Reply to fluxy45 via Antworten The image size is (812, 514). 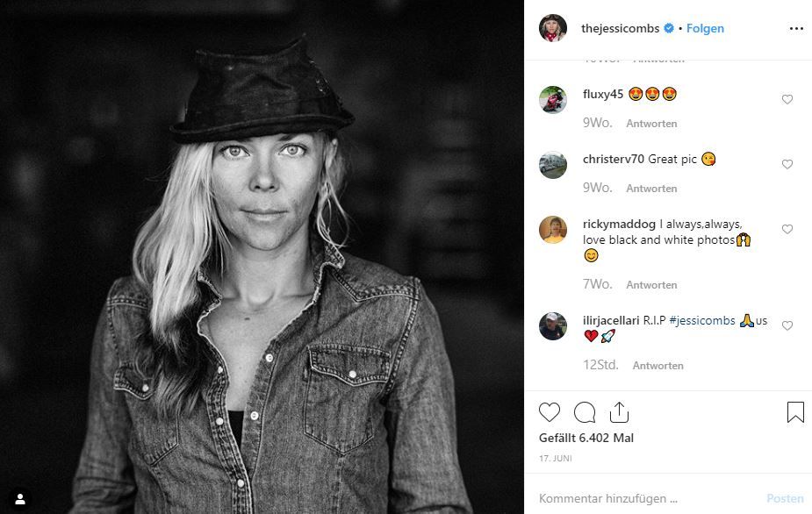(x=651, y=124)
